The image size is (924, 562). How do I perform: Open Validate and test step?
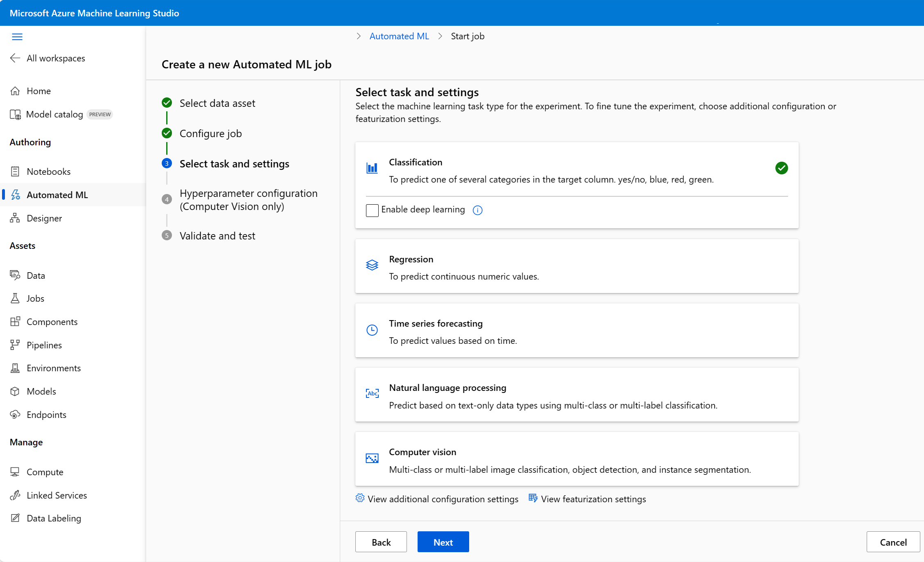point(208,236)
